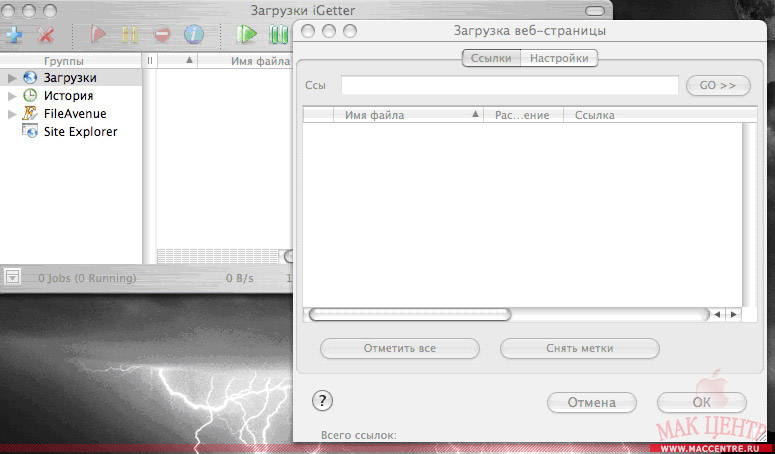Click the Рас...ение column header
775x454 pixels.
pyautogui.click(x=523, y=115)
